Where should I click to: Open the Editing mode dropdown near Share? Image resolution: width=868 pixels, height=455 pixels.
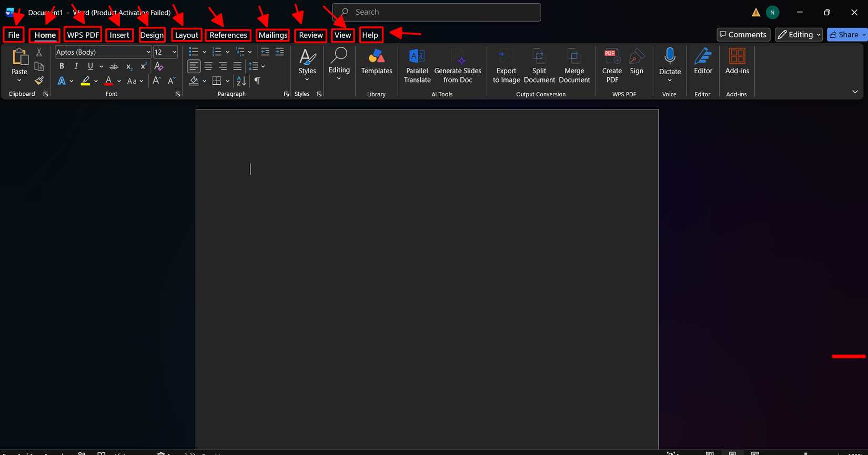[x=799, y=35]
